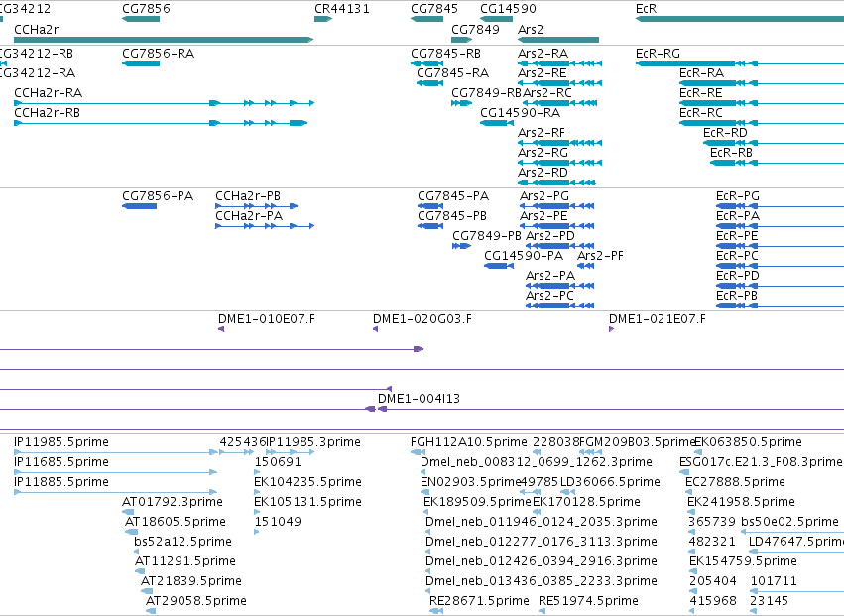Click BAC end label DME1-010E07.F

pyautogui.click(x=267, y=319)
